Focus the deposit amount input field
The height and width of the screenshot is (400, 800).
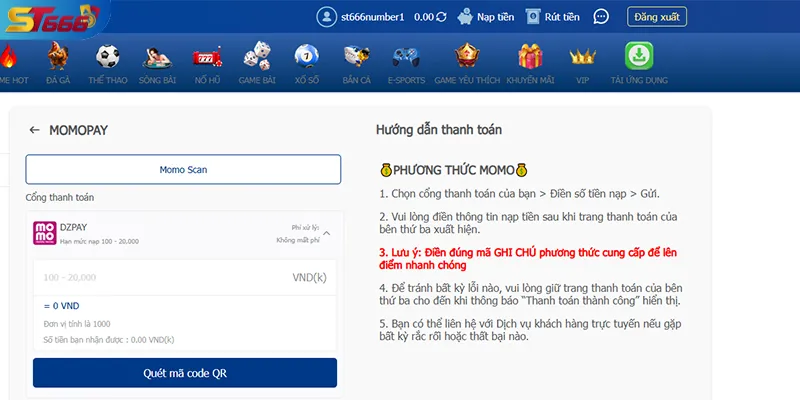click(160, 277)
